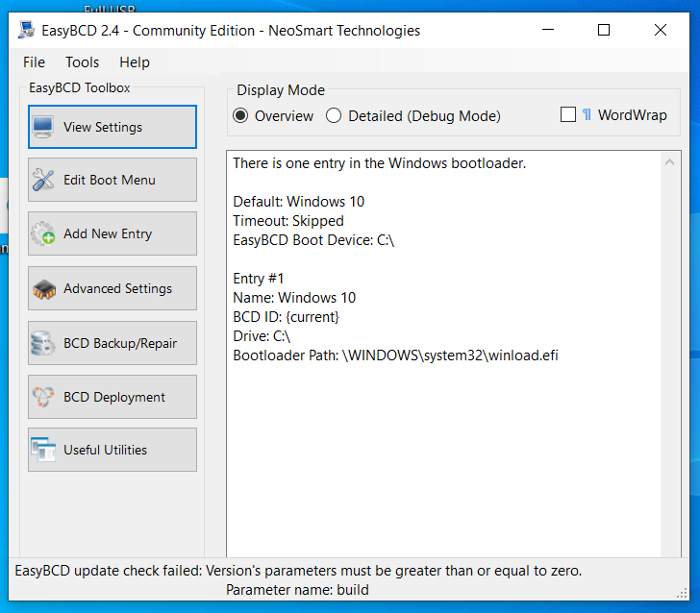Click the Useful Utilities windows icon
Viewport: 700px width, 613px height.
pyautogui.click(x=43, y=450)
